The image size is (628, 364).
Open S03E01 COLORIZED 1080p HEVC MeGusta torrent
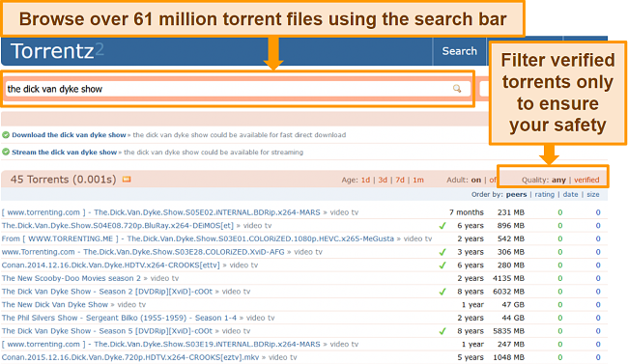click(197, 238)
